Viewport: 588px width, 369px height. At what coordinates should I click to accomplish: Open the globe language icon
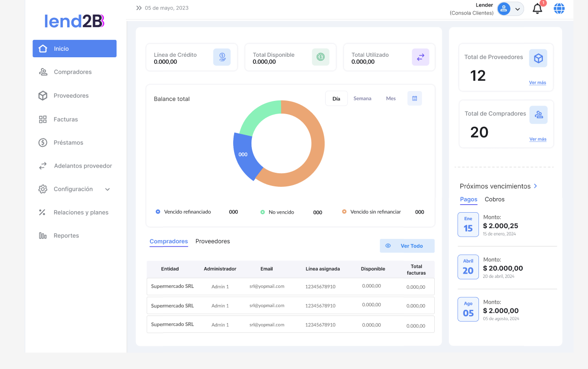coord(559,8)
